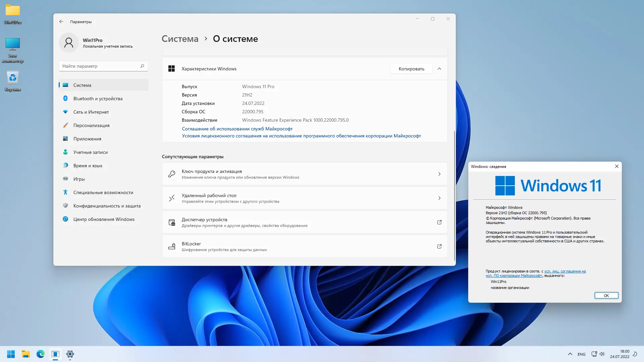Open Microsoft Edge from the taskbar
The height and width of the screenshot is (362, 644).
pos(41,354)
